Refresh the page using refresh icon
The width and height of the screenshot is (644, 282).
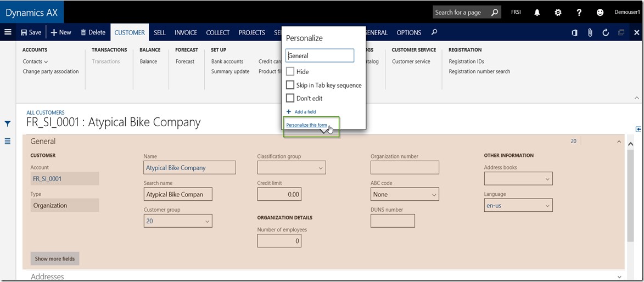coord(606,33)
